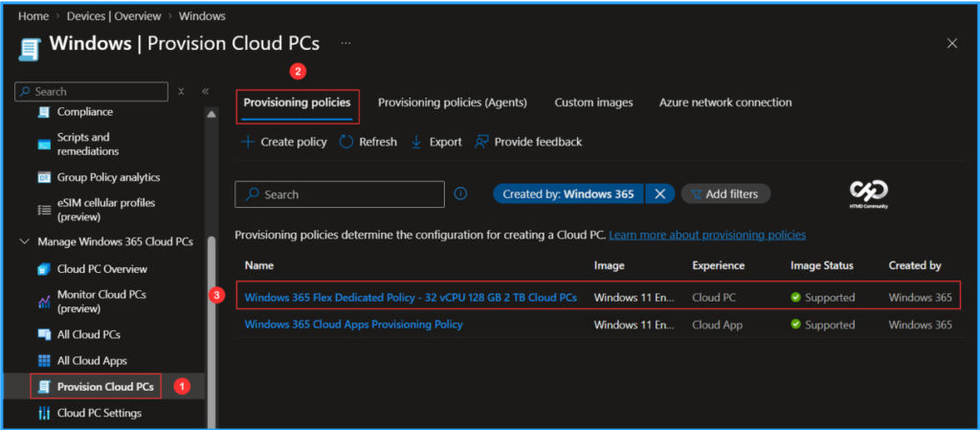Click Devices | Overview breadcrumb

point(114,15)
